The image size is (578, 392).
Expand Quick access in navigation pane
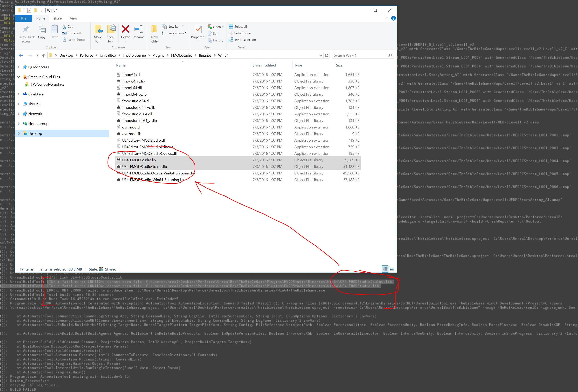[x=19, y=67]
